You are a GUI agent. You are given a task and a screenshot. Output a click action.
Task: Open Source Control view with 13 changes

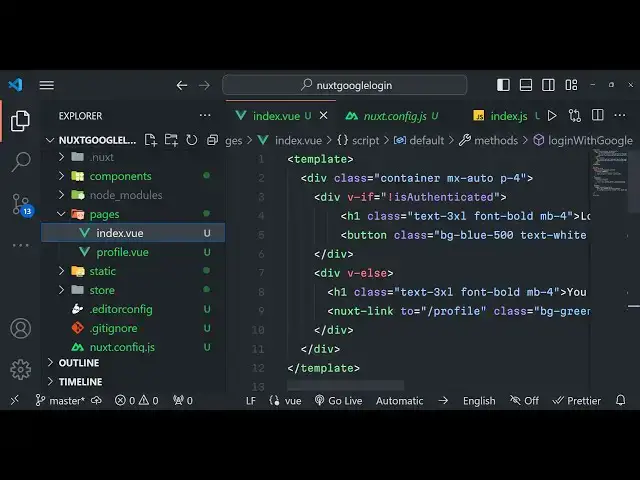pyautogui.click(x=21, y=204)
